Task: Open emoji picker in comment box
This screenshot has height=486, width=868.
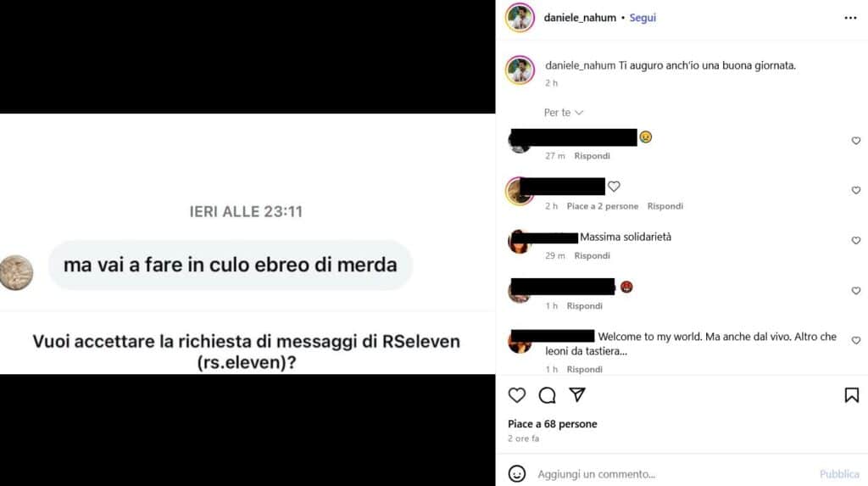Action: point(516,474)
